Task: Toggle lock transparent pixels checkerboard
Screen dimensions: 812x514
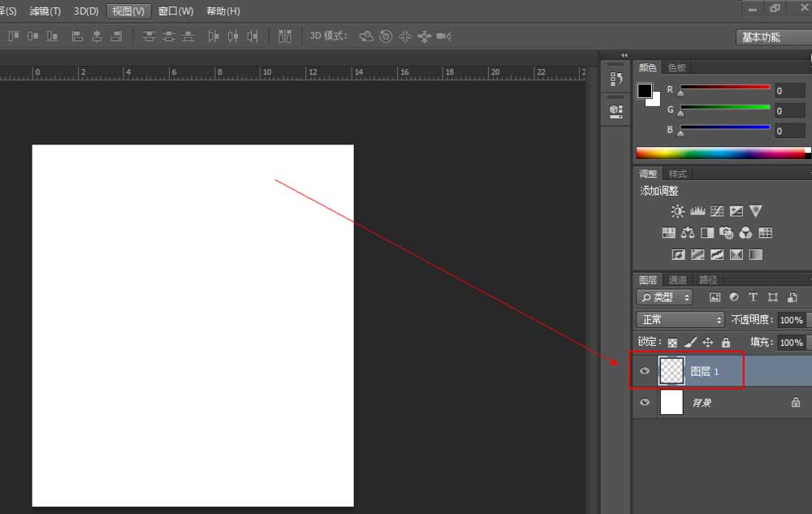Action: click(x=672, y=343)
